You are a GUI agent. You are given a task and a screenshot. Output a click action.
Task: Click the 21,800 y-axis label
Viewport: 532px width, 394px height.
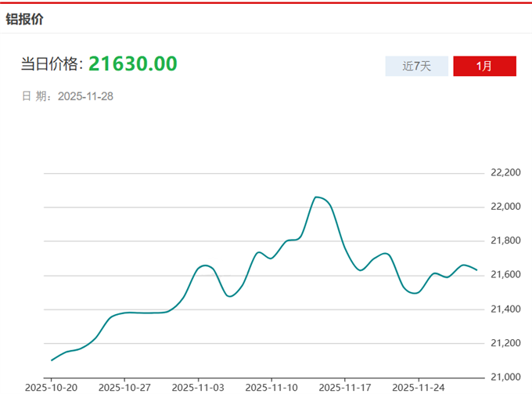click(505, 240)
